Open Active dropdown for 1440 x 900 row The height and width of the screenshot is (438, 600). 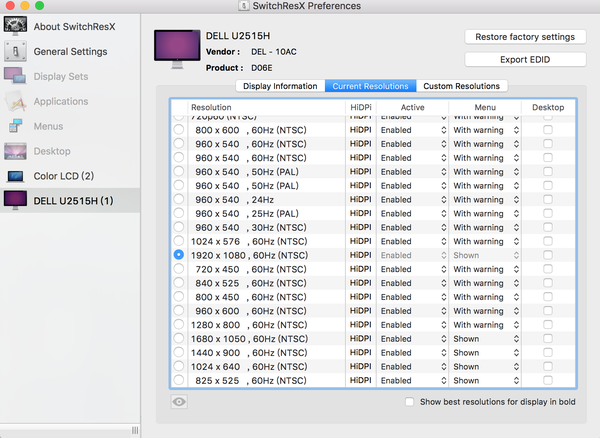(413, 353)
